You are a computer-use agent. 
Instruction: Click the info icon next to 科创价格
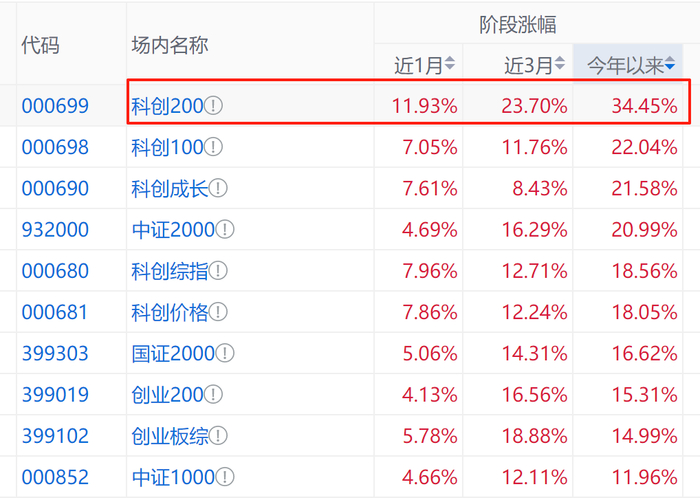pyautogui.click(x=218, y=311)
